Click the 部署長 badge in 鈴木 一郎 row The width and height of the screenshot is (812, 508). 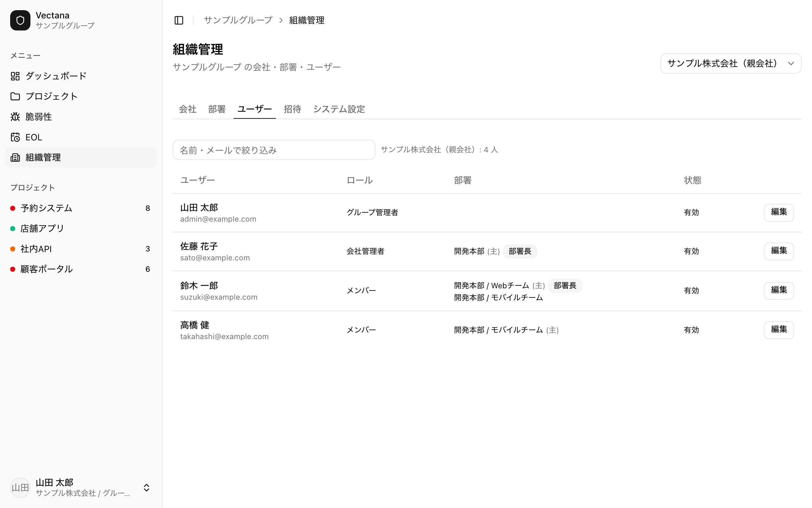click(565, 285)
